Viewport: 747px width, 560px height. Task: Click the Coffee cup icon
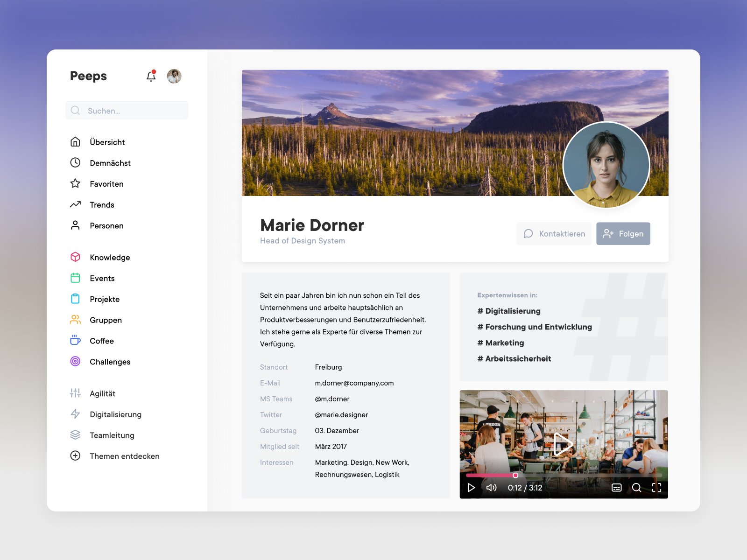coord(75,341)
